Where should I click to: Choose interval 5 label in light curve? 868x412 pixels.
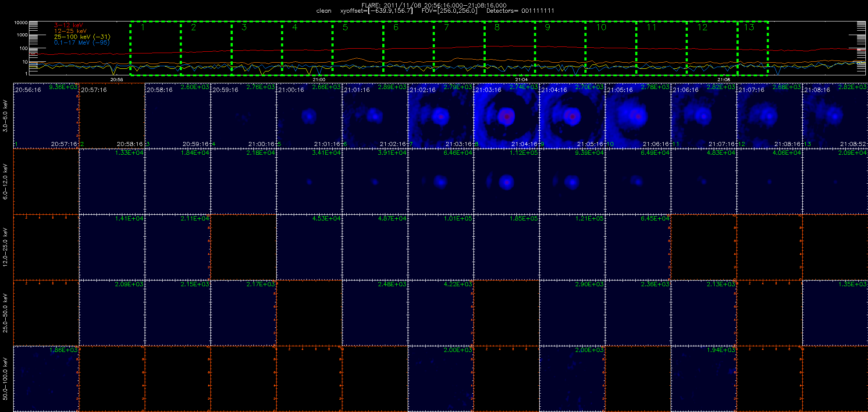(x=345, y=27)
